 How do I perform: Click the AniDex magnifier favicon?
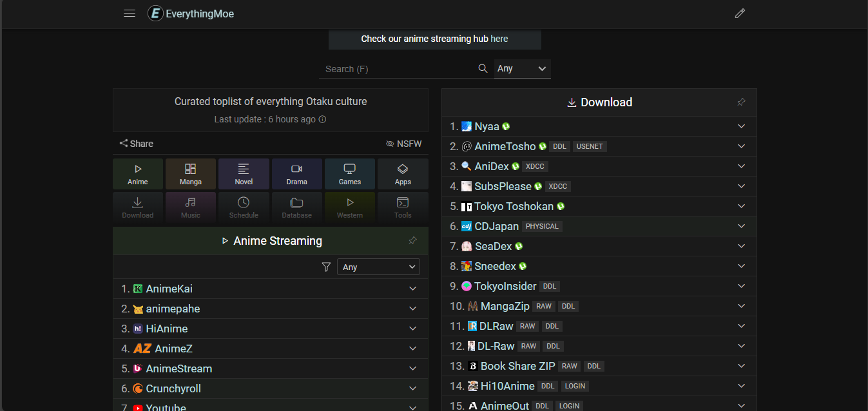tap(467, 166)
